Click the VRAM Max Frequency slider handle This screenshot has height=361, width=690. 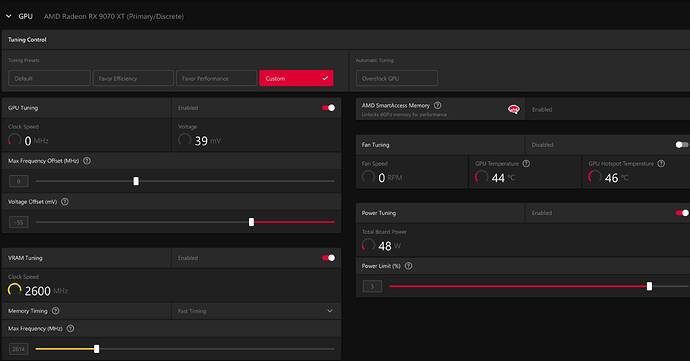click(96, 349)
